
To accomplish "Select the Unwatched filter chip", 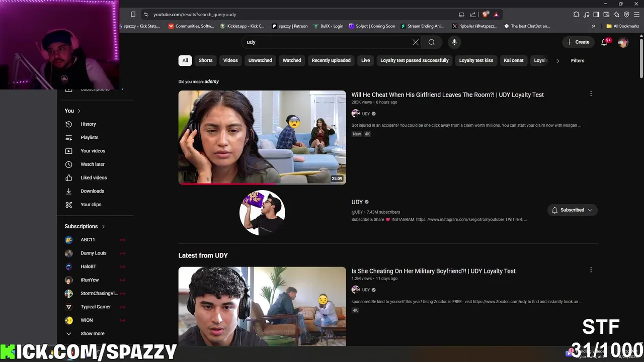I will [x=260, y=60].
